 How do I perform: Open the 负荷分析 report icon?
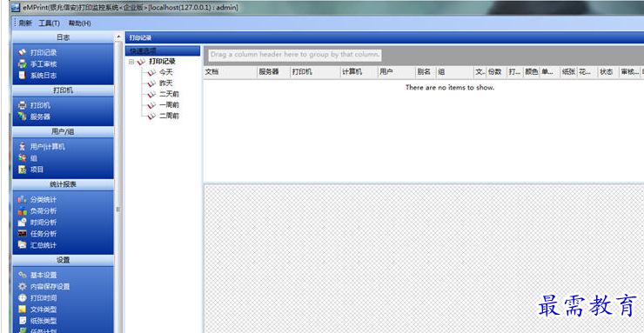pos(22,210)
